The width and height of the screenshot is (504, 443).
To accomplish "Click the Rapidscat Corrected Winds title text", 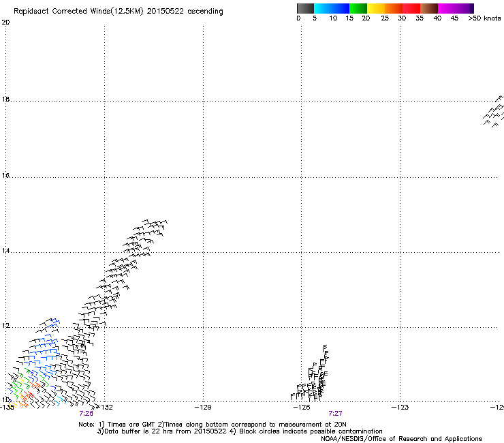I will [x=119, y=12].
